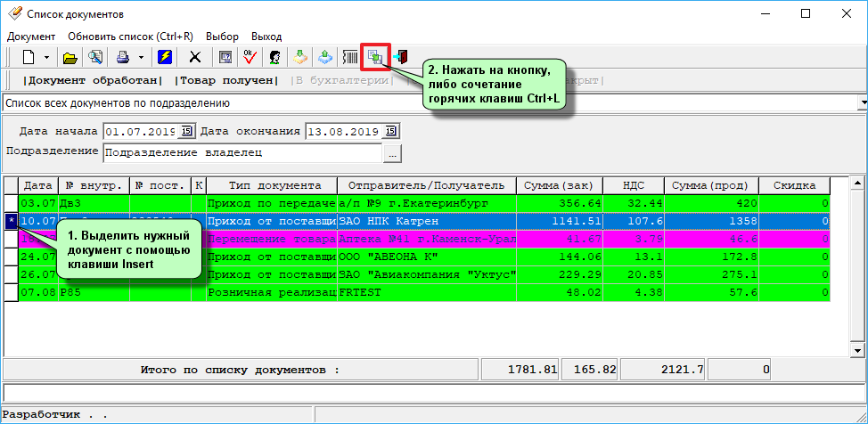The width and height of the screenshot is (868, 424).
Task: Click the Приход по передаче document type cell
Action: tap(272, 203)
